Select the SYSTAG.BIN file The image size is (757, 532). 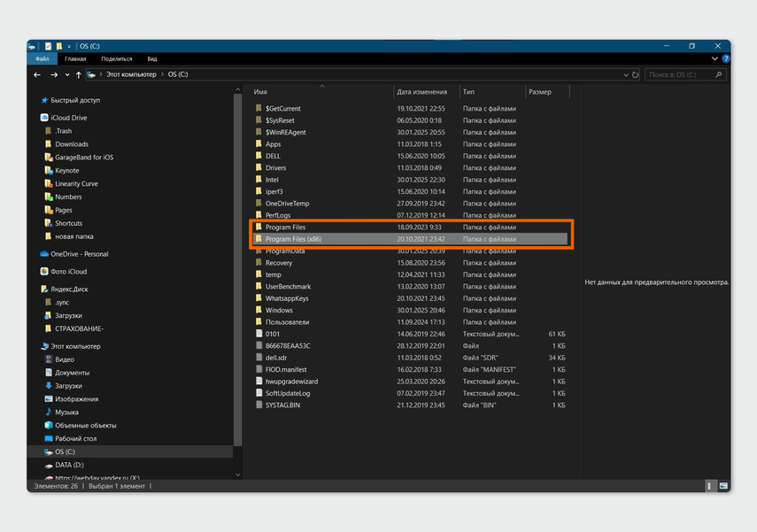282,405
